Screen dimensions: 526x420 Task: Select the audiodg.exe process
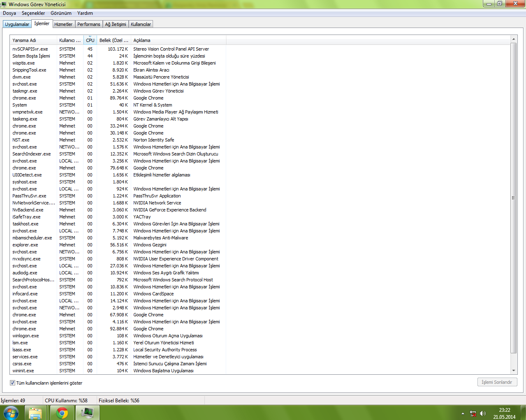118,273
